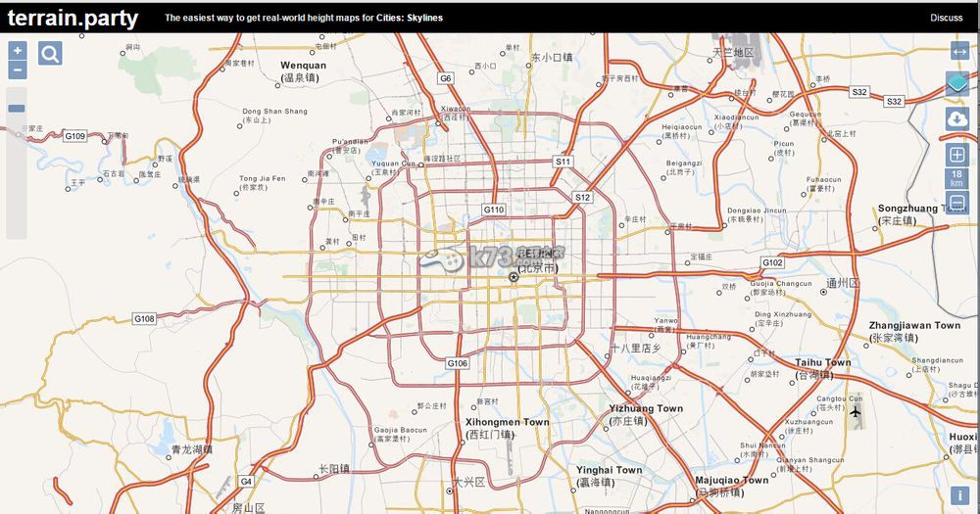Open the info button at bottom right
Screen dimensions: 980x514
click(x=957, y=496)
